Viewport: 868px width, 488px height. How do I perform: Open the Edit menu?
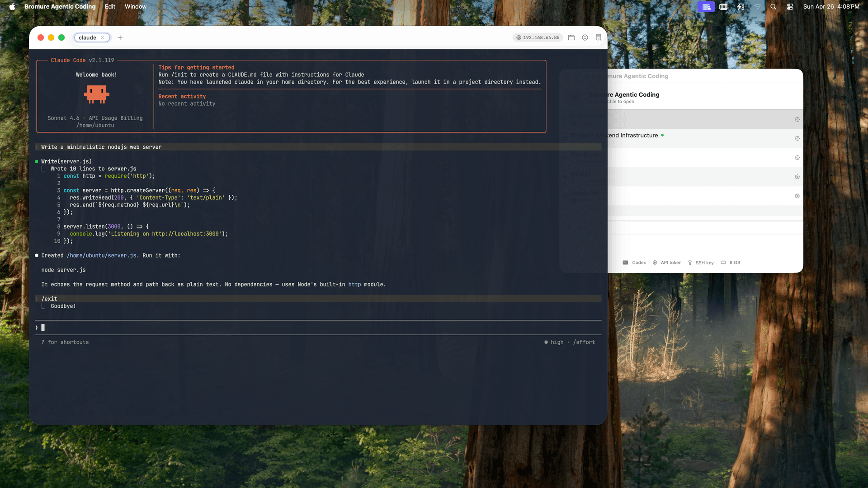(109, 7)
